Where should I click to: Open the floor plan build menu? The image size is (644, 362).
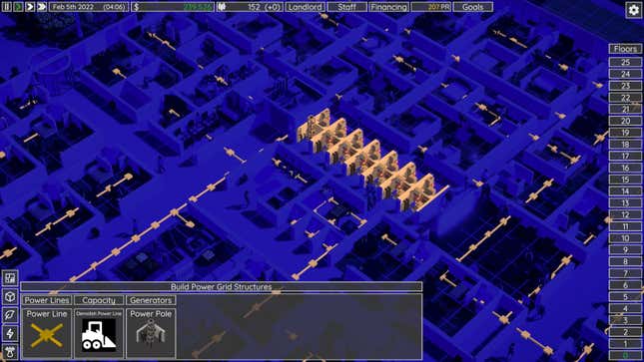10,278
